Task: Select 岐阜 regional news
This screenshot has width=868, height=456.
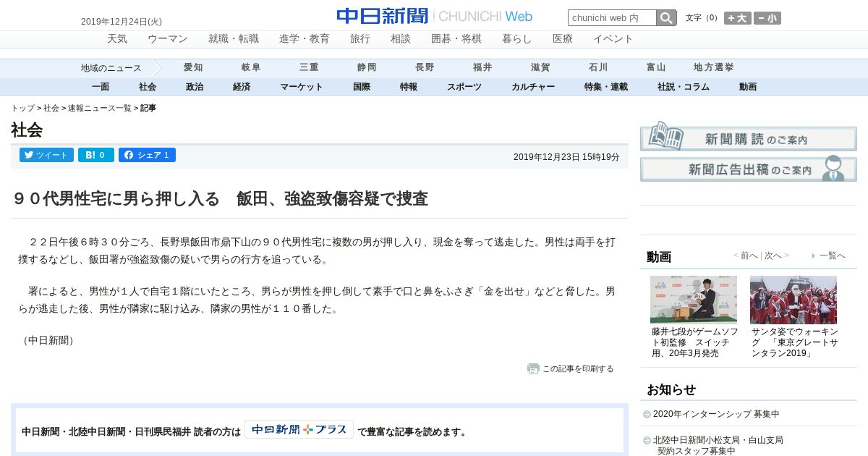Action: pyautogui.click(x=251, y=67)
